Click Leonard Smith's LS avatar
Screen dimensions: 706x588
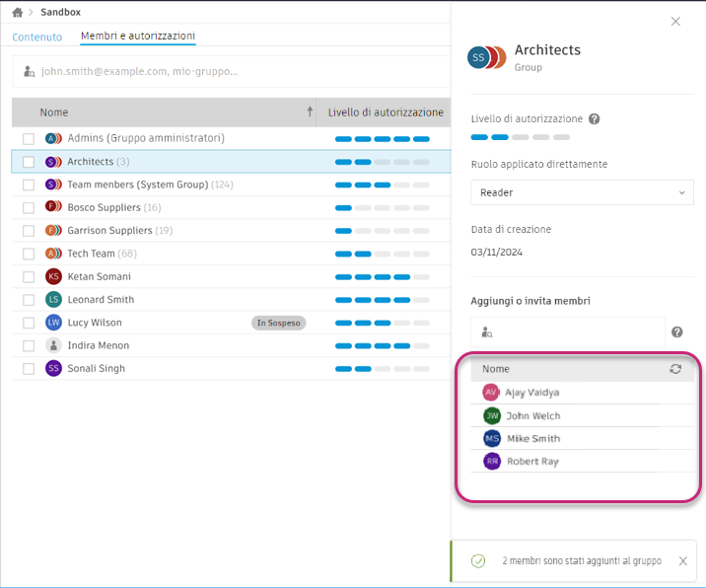point(53,299)
